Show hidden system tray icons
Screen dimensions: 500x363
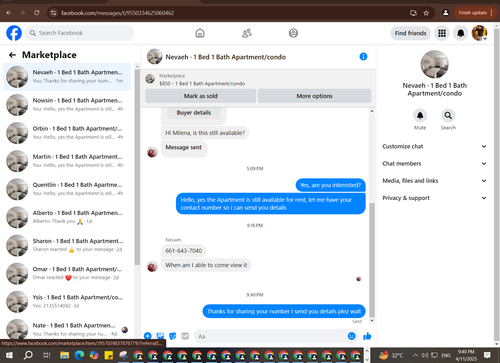pos(415,355)
